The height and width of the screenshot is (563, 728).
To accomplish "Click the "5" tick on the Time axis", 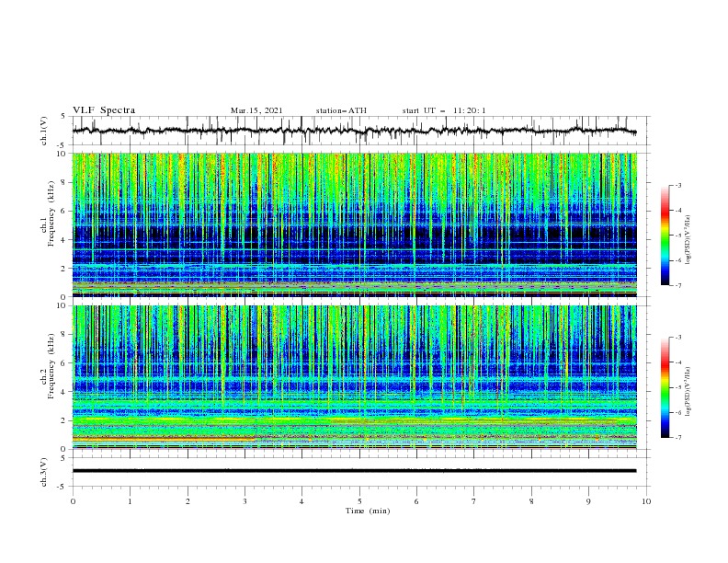I will coord(359,501).
